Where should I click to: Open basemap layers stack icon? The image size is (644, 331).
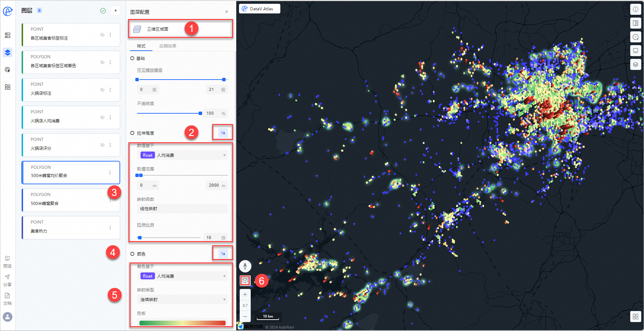[635, 64]
